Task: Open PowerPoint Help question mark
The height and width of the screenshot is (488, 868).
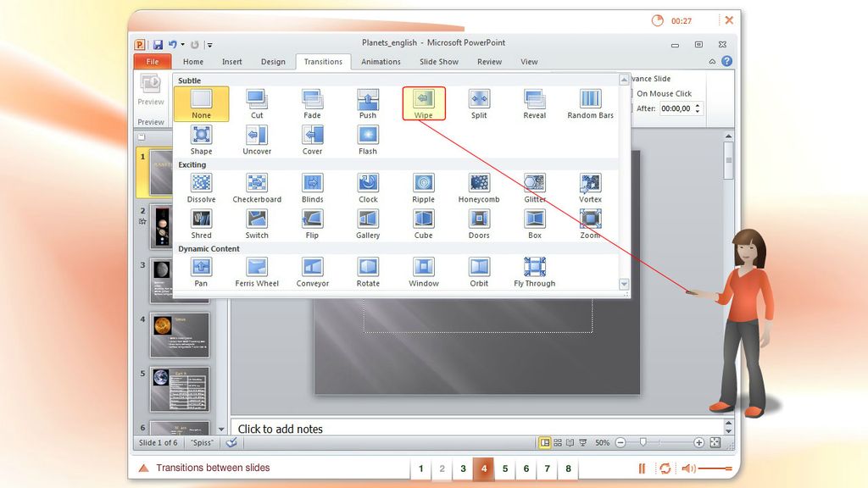Action: pos(726,61)
